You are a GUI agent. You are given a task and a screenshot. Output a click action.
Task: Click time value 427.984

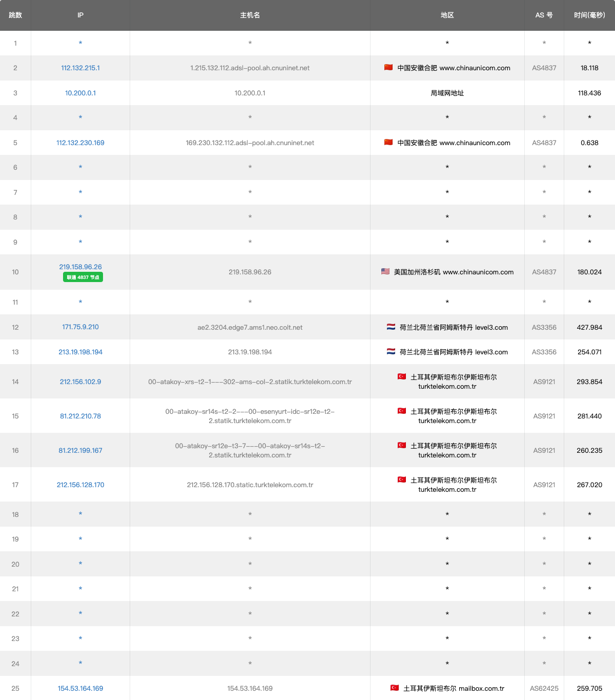(589, 327)
